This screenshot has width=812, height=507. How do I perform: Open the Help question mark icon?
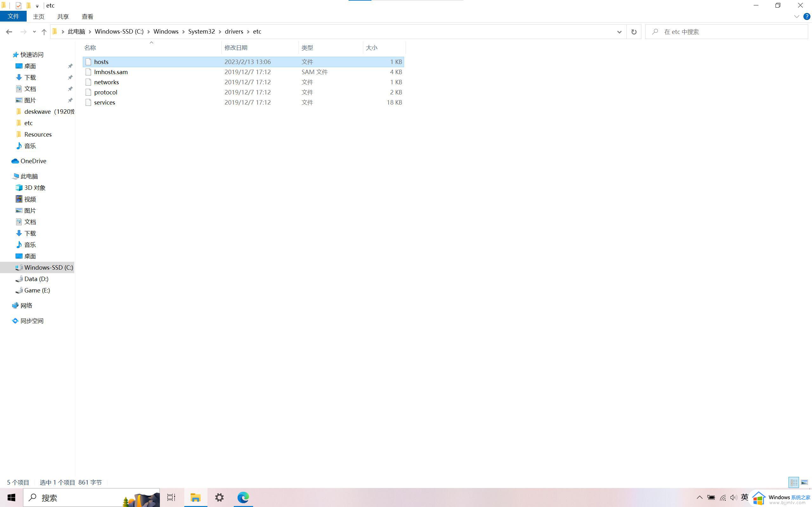coord(807,16)
